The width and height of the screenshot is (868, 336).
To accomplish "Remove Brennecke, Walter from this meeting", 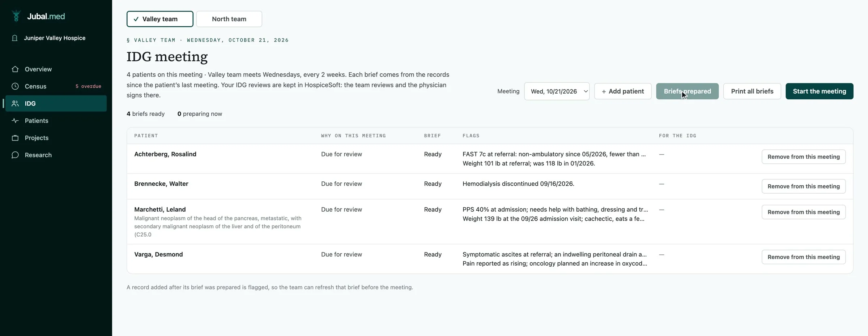I will point(803,186).
